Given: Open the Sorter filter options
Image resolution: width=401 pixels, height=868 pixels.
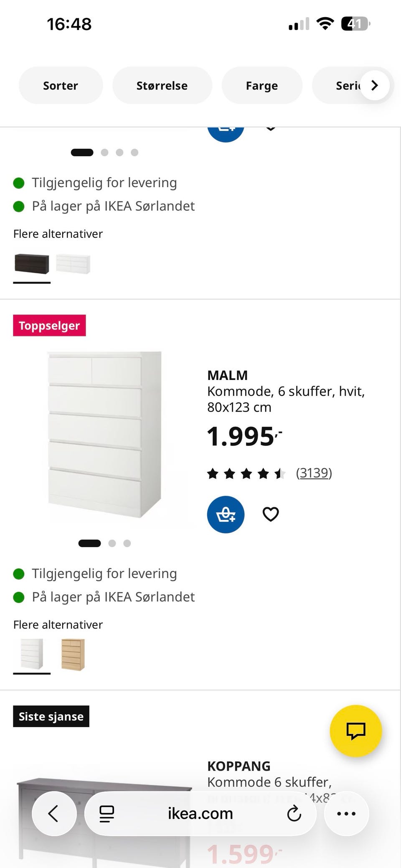Looking at the screenshot, I should click(60, 85).
